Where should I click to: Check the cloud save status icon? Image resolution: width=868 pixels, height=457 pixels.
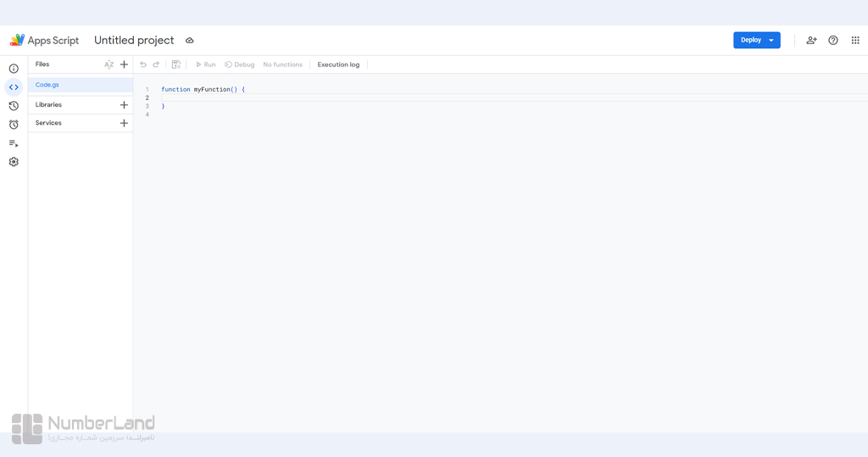click(189, 41)
